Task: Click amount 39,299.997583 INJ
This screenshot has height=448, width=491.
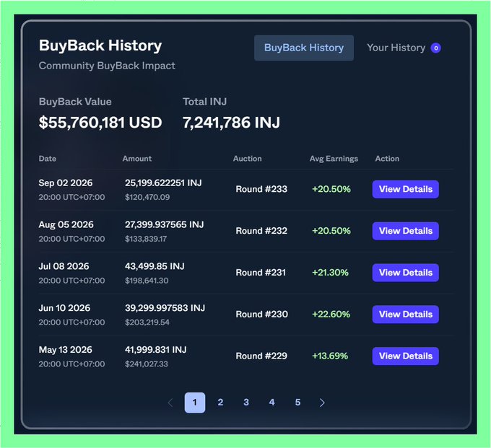Action: tap(165, 308)
